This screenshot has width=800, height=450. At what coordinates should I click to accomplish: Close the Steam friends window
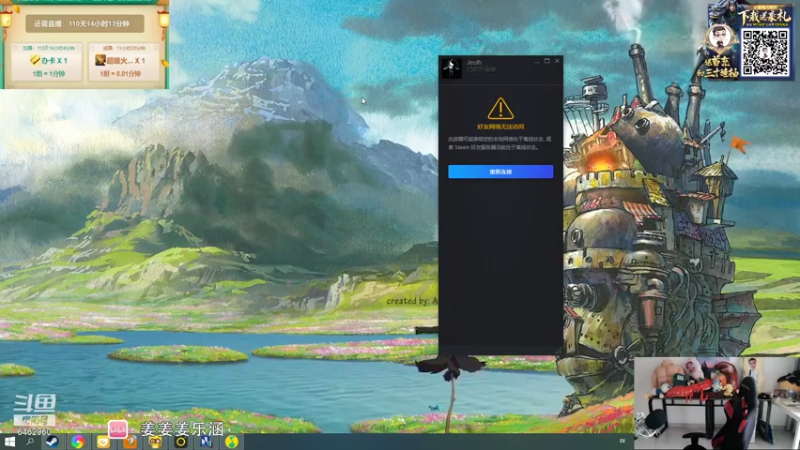click(x=557, y=61)
